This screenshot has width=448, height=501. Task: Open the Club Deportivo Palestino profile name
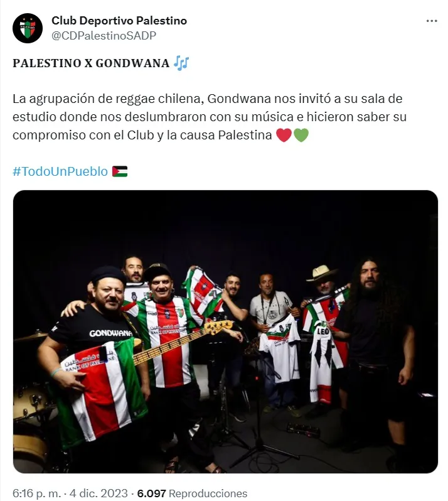tap(119, 21)
